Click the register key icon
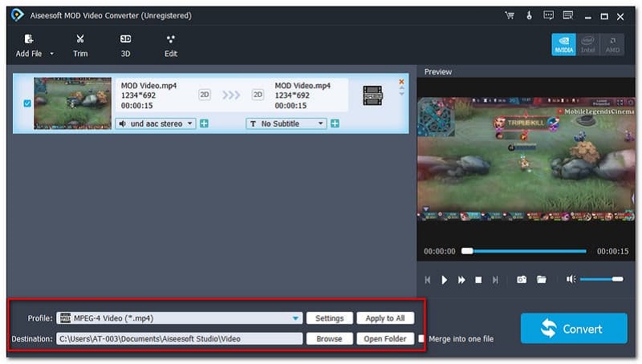 [x=529, y=15]
